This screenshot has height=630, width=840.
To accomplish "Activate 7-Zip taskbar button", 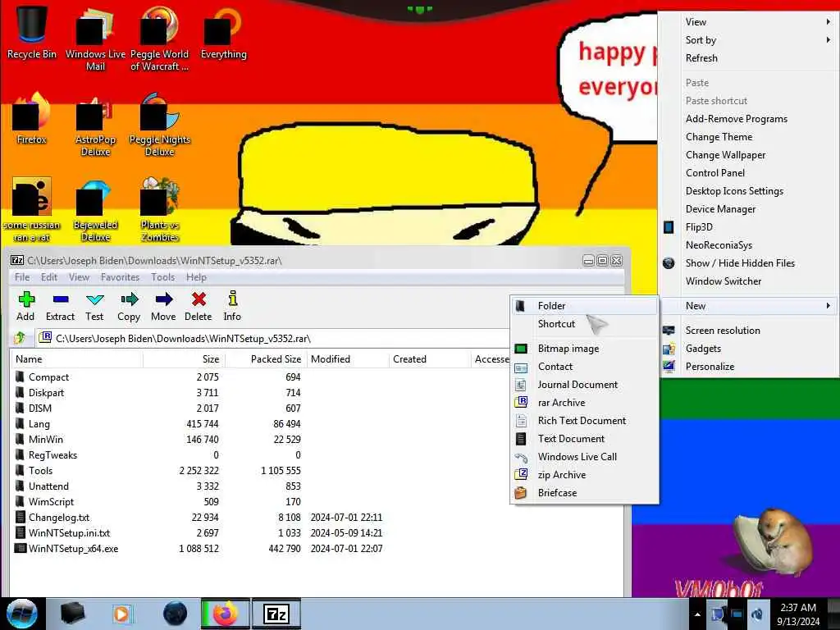I will click(276, 614).
